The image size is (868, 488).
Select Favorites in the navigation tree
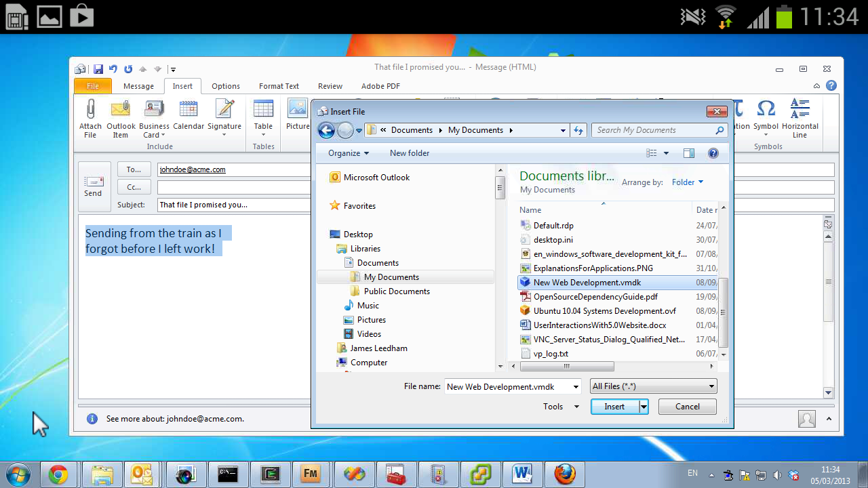pyautogui.click(x=359, y=206)
